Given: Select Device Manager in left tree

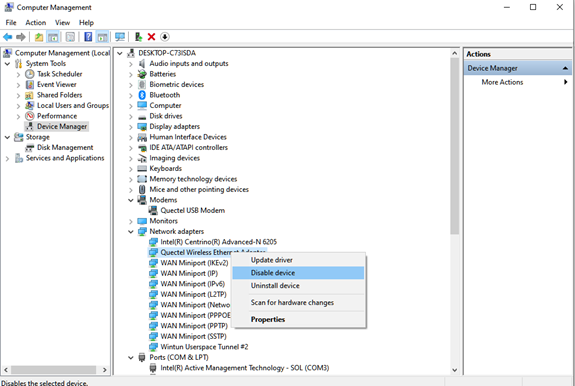Looking at the screenshot, I should click(62, 126).
